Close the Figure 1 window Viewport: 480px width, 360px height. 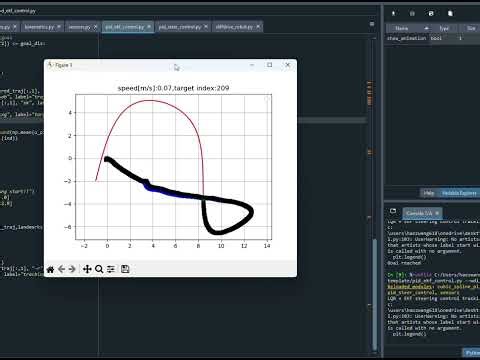pos(288,65)
